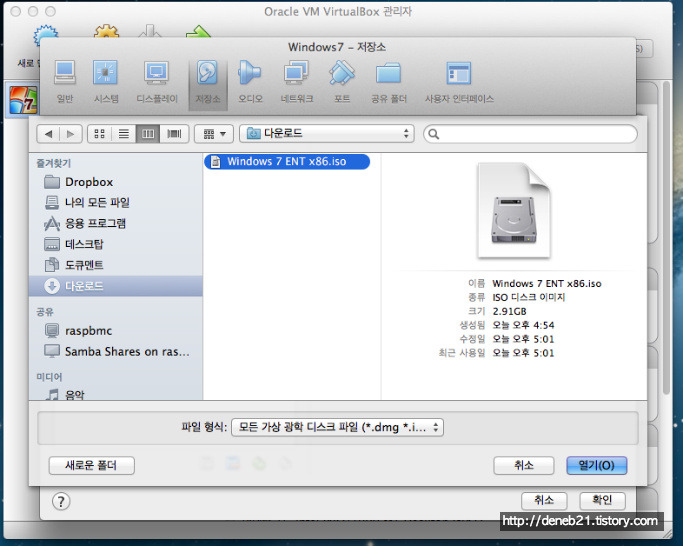The image size is (683, 546).
Task: Click the green start arrow in VirtualBox manager
Action: pyautogui.click(x=198, y=31)
